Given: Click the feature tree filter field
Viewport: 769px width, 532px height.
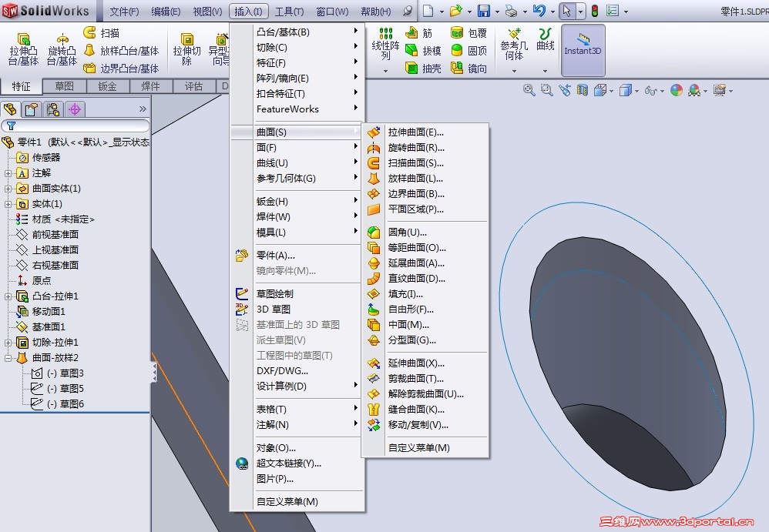Looking at the screenshot, I should [76, 126].
